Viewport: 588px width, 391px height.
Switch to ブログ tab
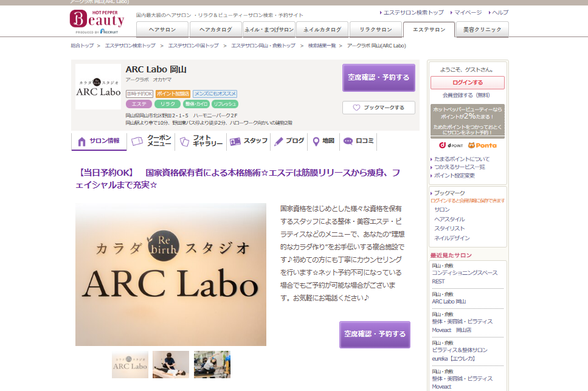click(289, 141)
